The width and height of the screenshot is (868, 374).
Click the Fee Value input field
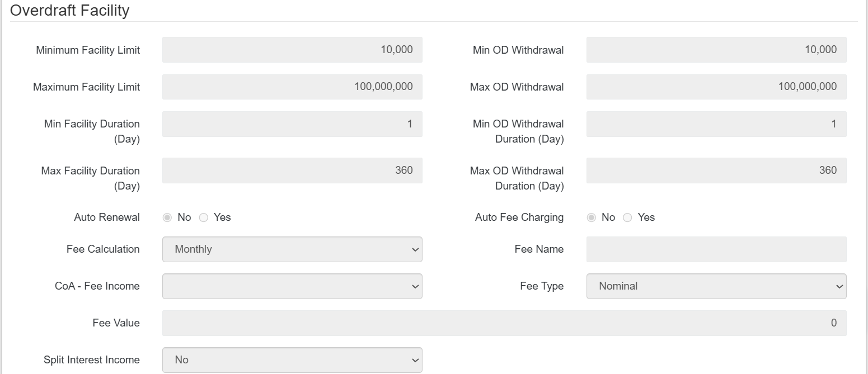[x=504, y=323]
